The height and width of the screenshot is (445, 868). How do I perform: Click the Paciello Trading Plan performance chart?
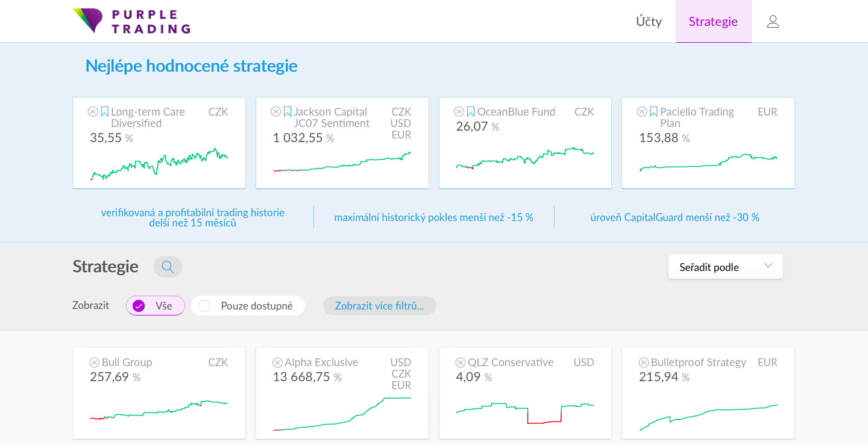coord(708,163)
